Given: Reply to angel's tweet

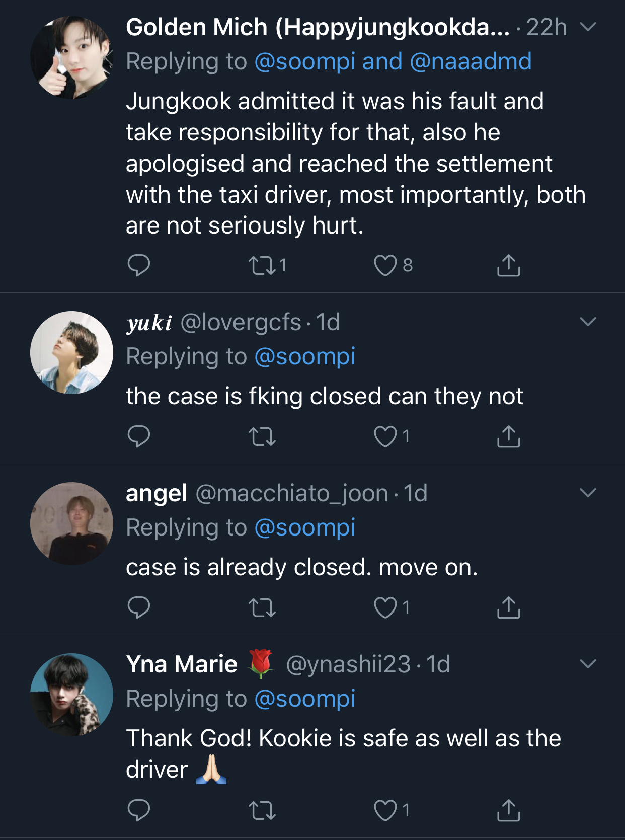Looking at the screenshot, I should [x=139, y=607].
